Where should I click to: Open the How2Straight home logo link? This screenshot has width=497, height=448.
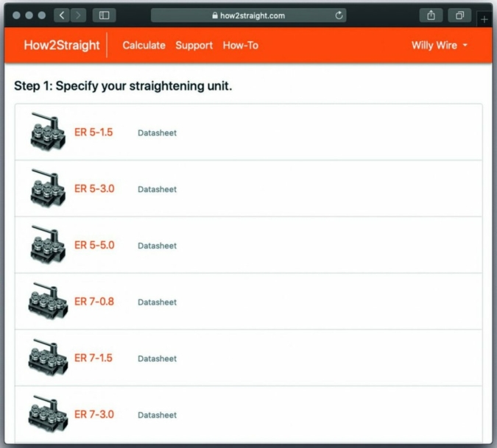[62, 46]
